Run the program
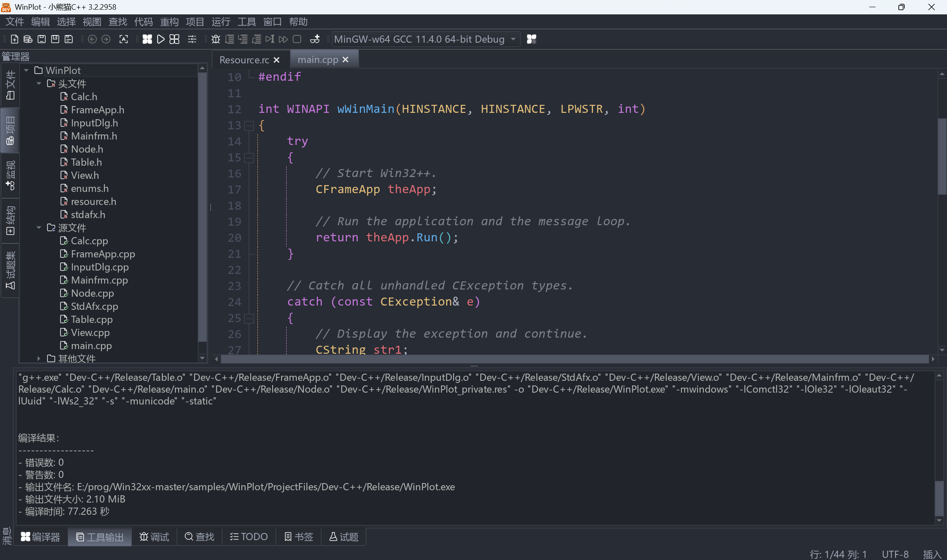 point(161,39)
